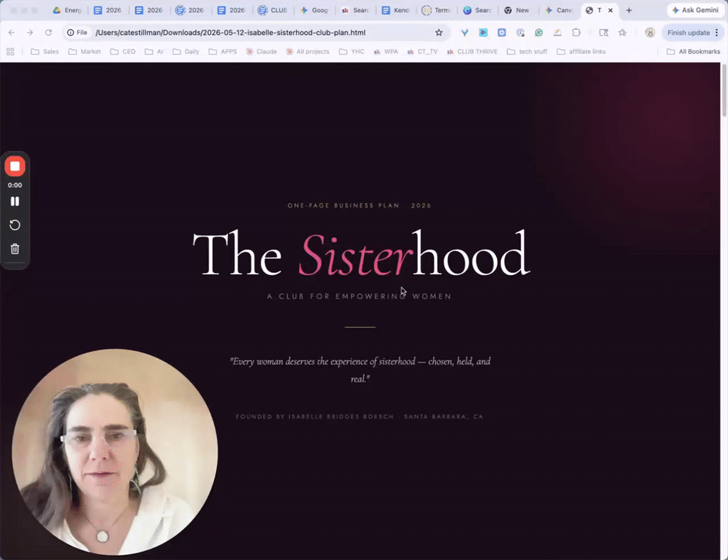The image size is (728, 560).
Task: Click the blue play-arrow extension icon
Action: point(483,33)
